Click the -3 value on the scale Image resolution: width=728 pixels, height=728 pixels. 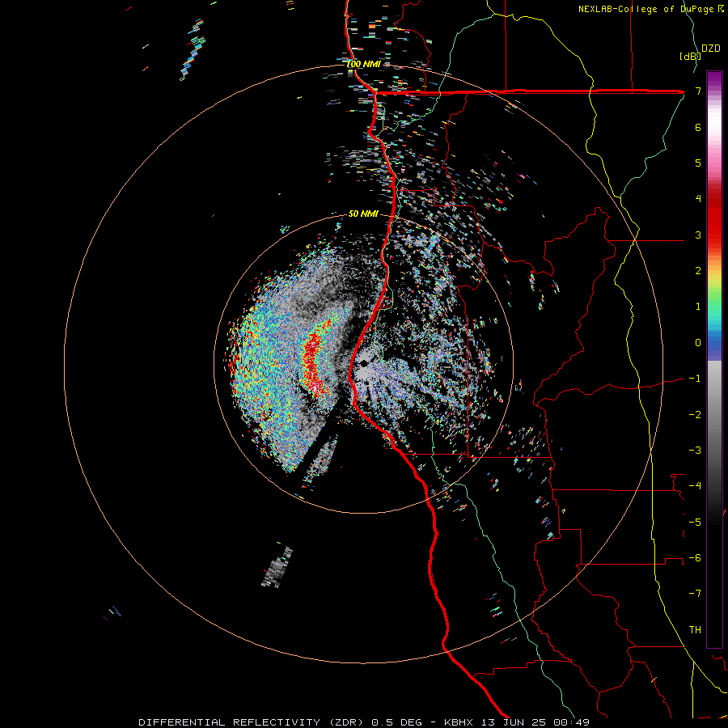coord(695,451)
